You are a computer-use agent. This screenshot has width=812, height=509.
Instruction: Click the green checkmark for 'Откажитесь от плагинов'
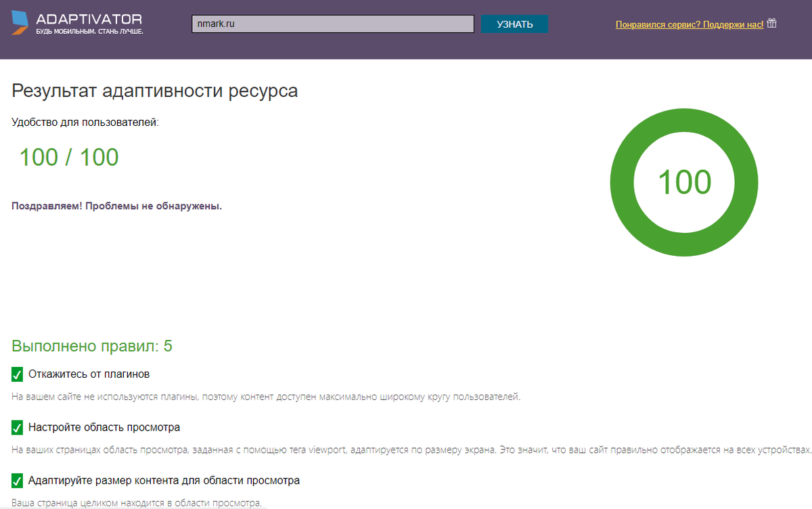click(17, 374)
